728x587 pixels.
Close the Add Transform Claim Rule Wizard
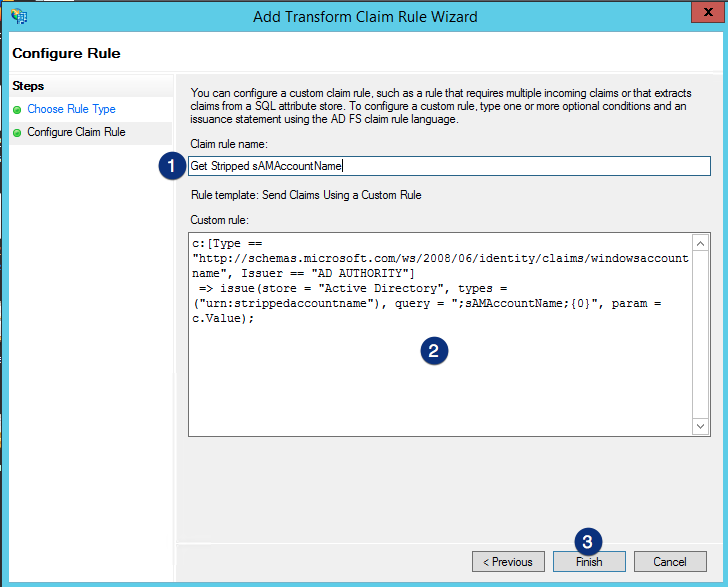(708, 12)
